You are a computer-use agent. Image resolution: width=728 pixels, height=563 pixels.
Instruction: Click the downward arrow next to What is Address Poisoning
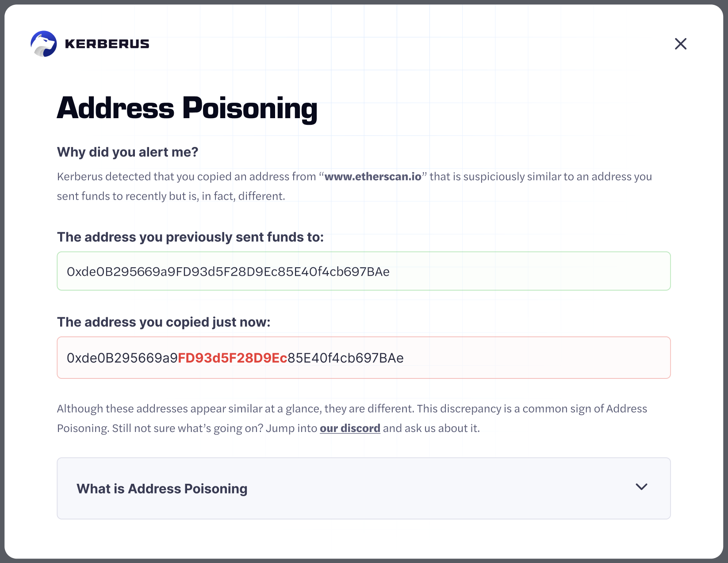[641, 487]
